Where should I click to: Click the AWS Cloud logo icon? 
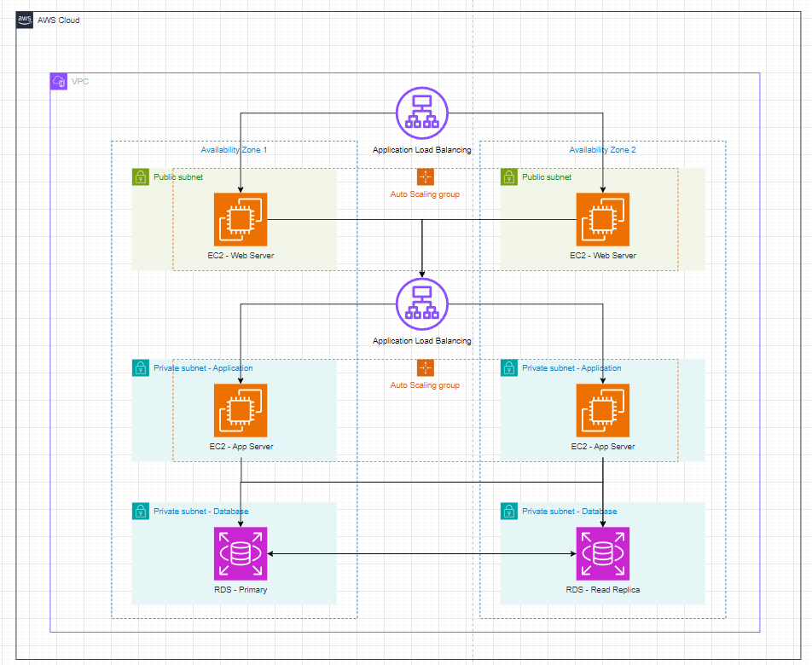point(25,20)
